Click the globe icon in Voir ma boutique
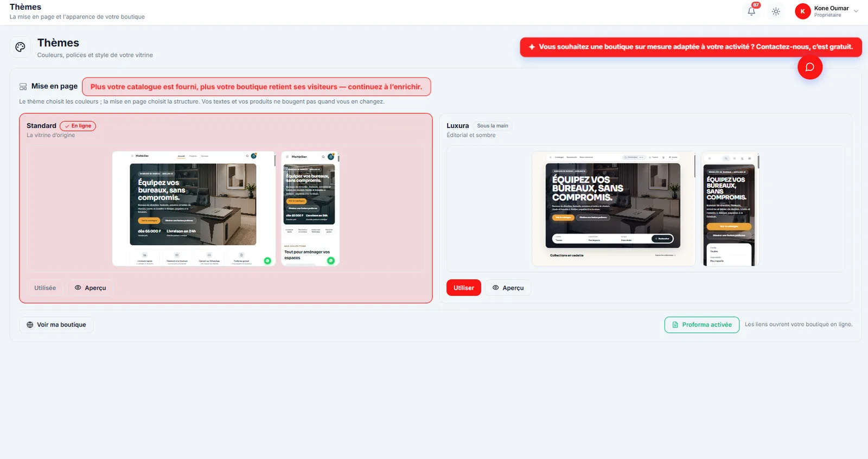Screen dimensions: 868x459 [30, 325]
